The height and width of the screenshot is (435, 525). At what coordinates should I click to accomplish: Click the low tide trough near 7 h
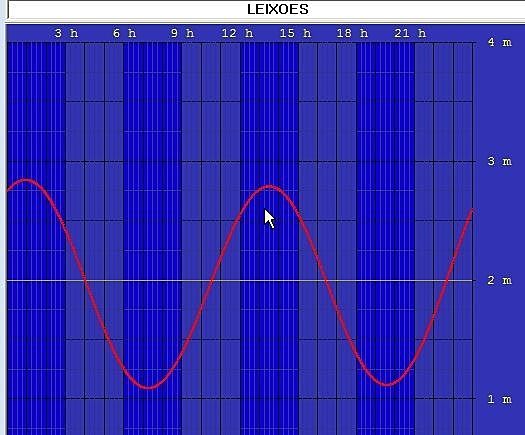click(x=149, y=387)
